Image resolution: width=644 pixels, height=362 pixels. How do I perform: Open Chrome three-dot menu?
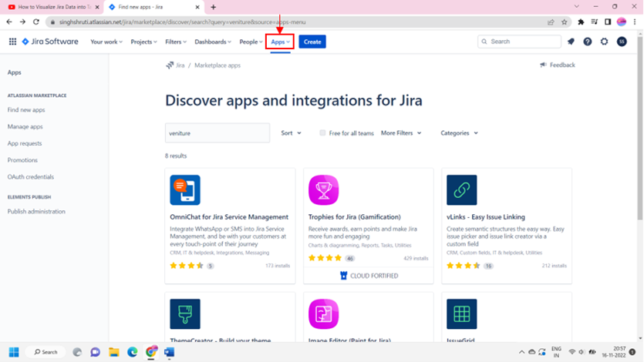[635, 22]
